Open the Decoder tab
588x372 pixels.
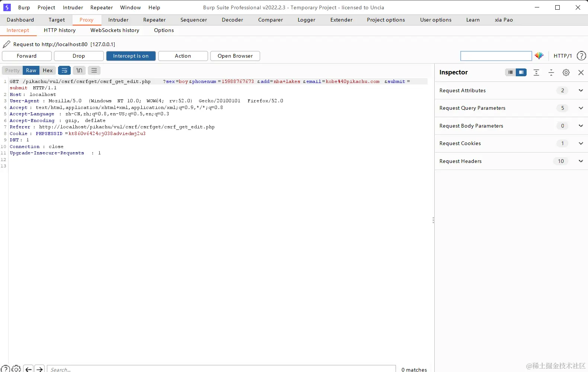coord(232,20)
